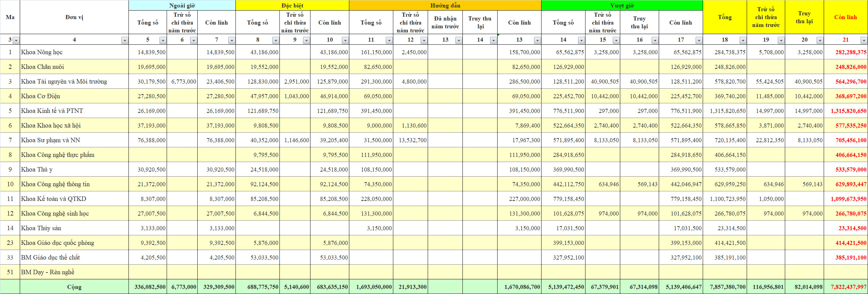Image resolution: width=868 pixels, height=294 pixels.
Task: Select the total "116,956,801"
Action: (766, 287)
